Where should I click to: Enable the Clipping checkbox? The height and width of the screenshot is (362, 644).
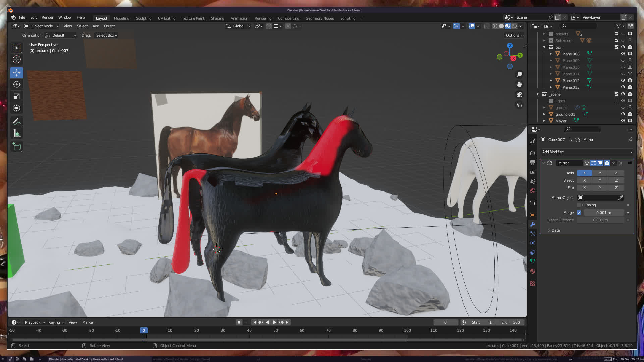[x=579, y=205]
